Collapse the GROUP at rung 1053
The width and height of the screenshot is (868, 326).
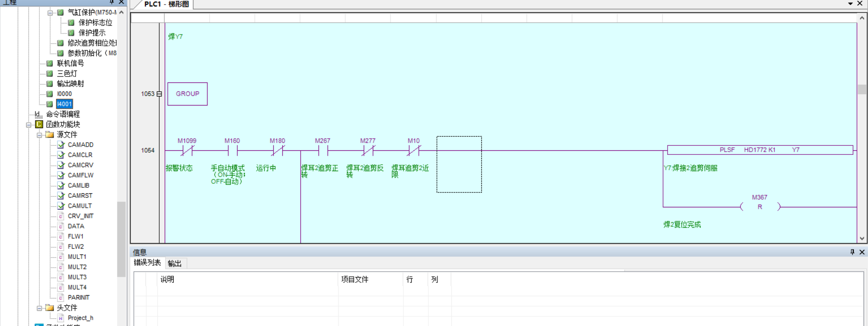[159, 94]
